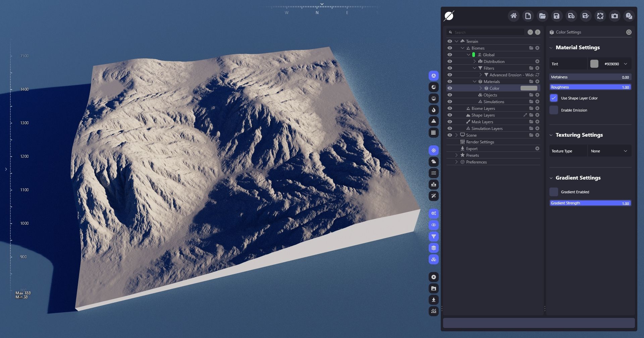
Task: Enable the Emission checkbox
Action: pyautogui.click(x=554, y=110)
